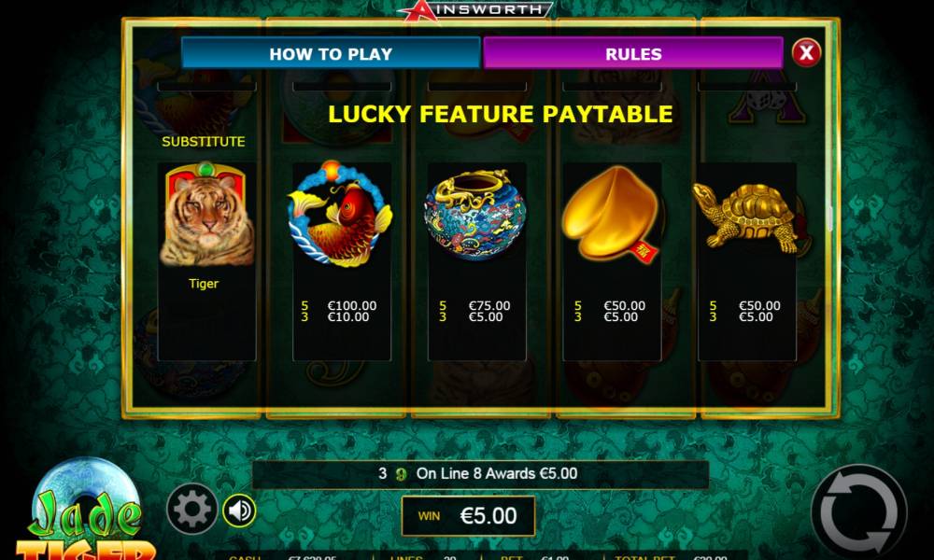934x560 pixels.
Task: Mute the game sound speaker icon
Action: click(239, 510)
